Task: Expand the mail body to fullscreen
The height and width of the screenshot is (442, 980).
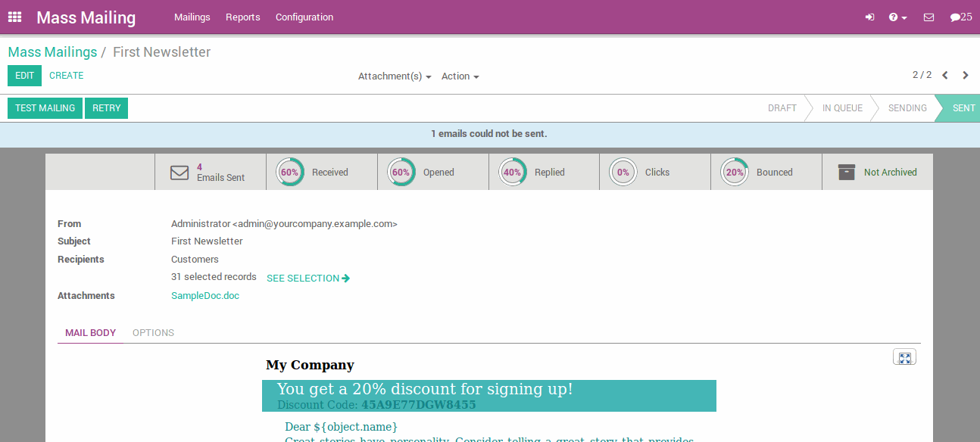Action: pyautogui.click(x=904, y=356)
